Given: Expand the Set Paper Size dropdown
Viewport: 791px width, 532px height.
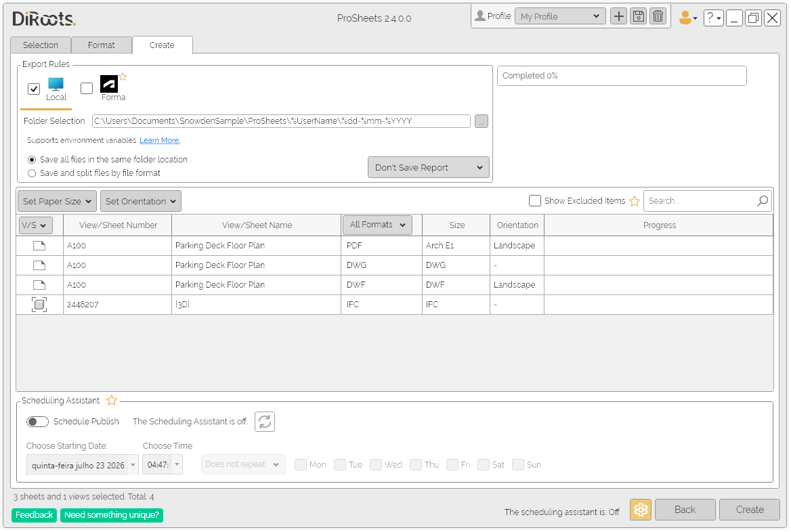Looking at the screenshot, I should pyautogui.click(x=57, y=201).
